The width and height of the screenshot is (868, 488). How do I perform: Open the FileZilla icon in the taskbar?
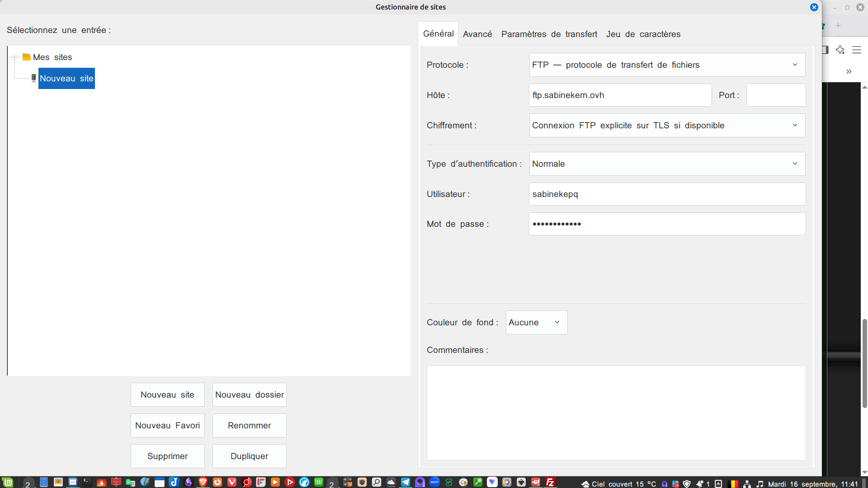(x=550, y=483)
